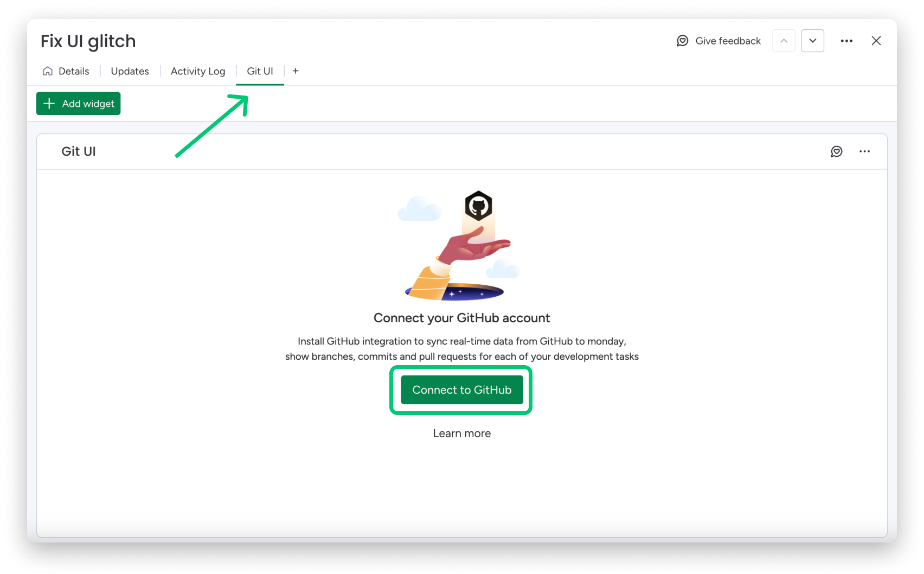
Task: Click the feedback bubble icon on the Git UI widget
Action: click(x=837, y=151)
